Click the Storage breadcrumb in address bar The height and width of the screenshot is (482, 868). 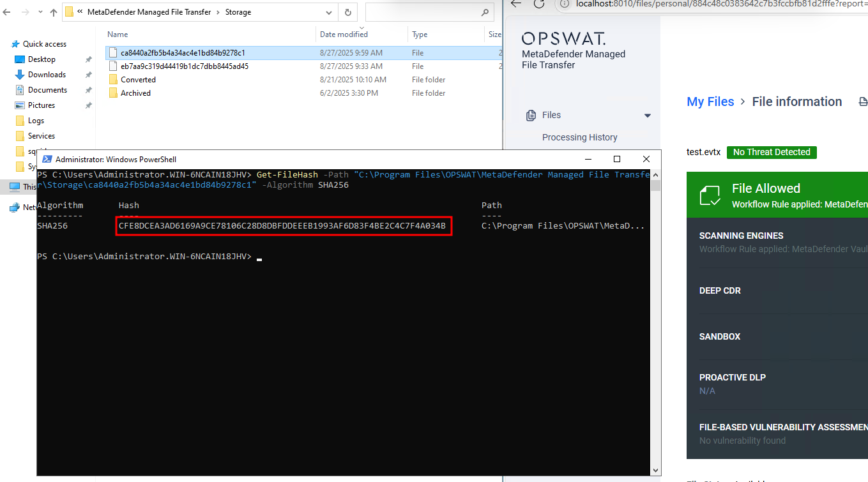click(238, 12)
